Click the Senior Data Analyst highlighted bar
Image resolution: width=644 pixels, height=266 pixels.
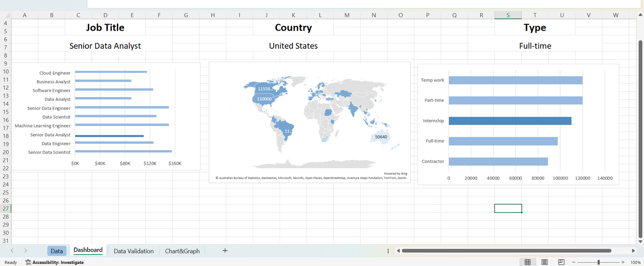pyautogui.click(x=109, y=136)
